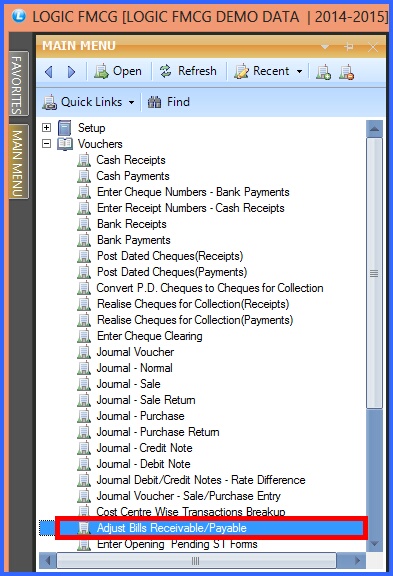Open Cash Receipts voucher

coord(131,160)
